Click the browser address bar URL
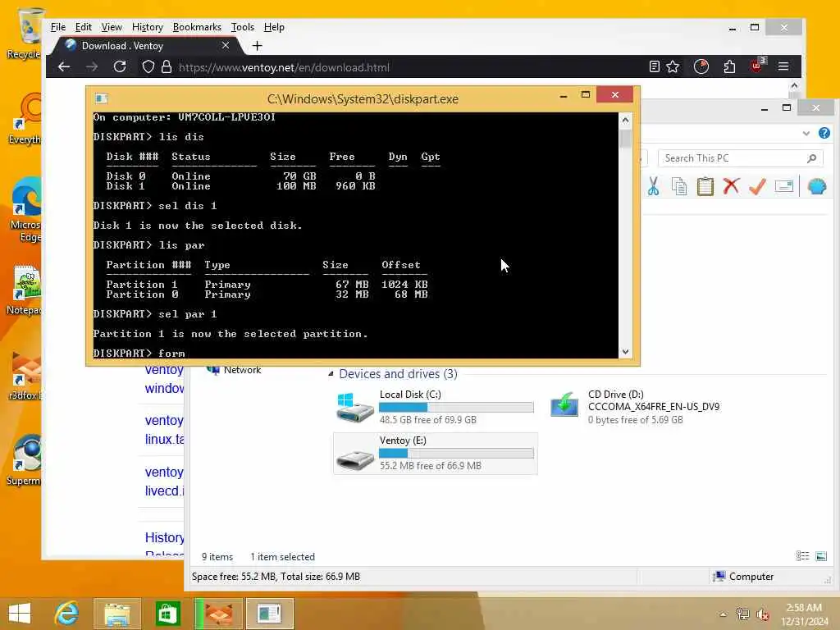This screenshot has height=630, width=840. (x=284, y=67)
